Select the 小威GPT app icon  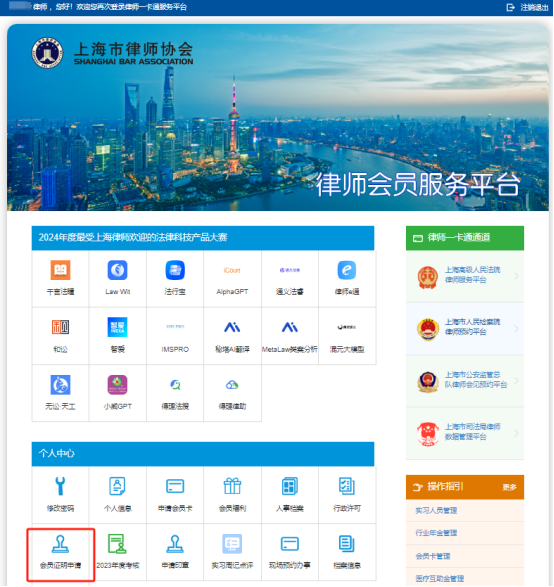(x=118, y=385)
